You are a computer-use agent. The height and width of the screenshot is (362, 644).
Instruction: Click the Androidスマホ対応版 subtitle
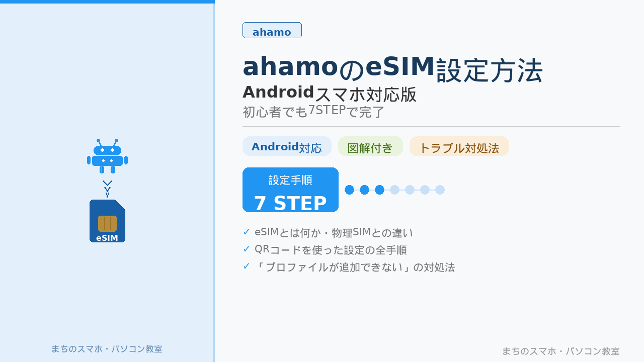[330, 94]
